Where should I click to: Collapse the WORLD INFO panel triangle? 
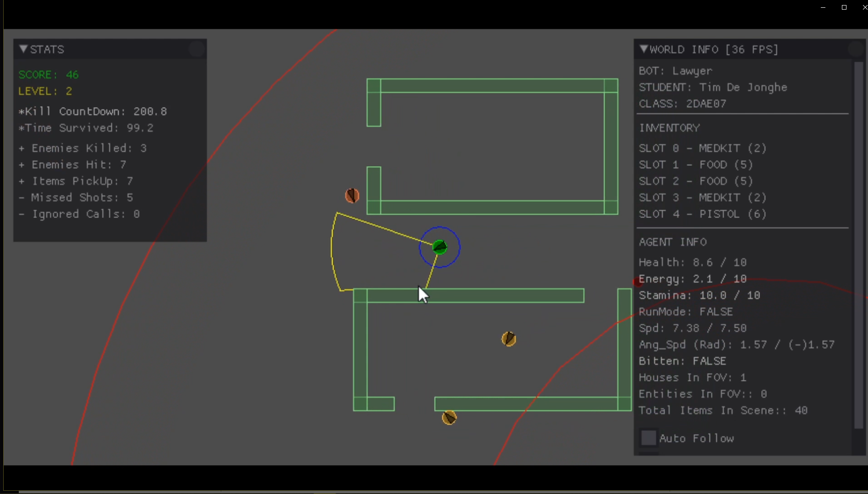pyautogui.click(x=644, y=49)
